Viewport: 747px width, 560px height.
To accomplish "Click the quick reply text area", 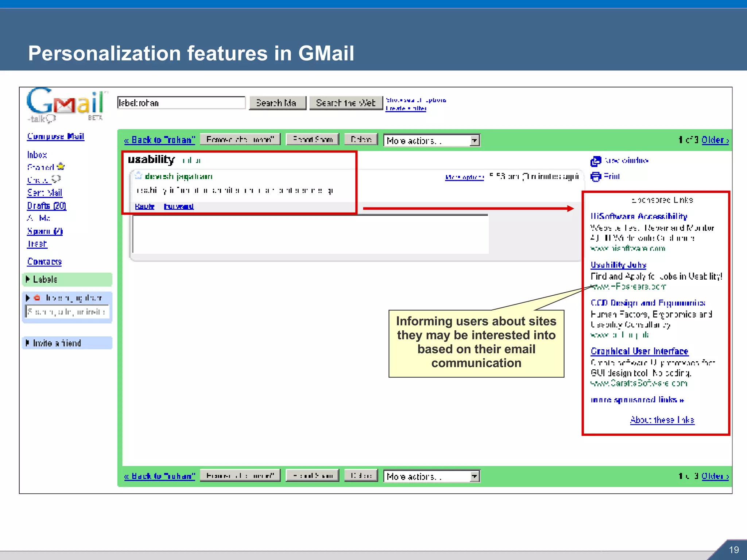I will pos(310,234).
